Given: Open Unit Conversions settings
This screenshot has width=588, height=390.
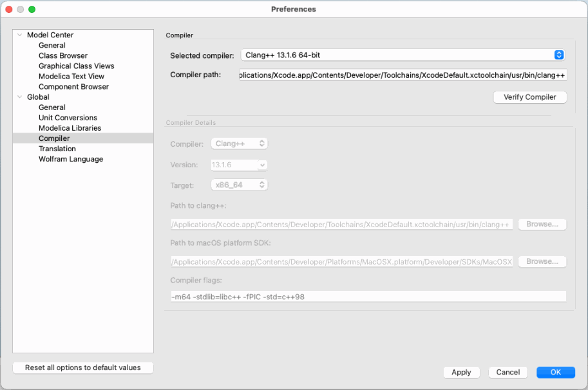Looking at the screenshot, I should [68, 118].
